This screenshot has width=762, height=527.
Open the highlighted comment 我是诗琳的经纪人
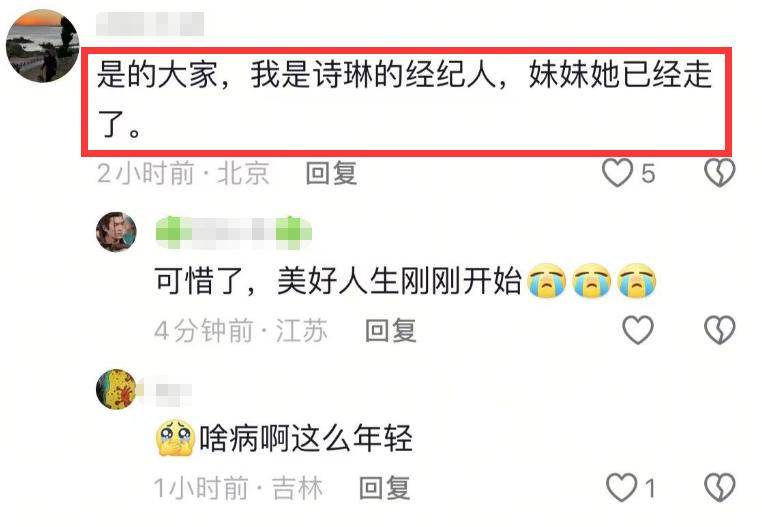(x=406, y=101)
